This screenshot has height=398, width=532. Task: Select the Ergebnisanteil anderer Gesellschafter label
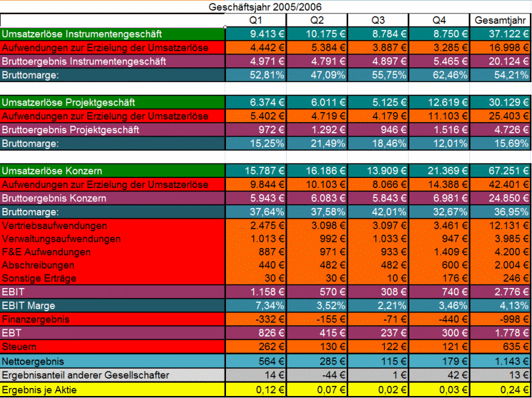tap(113, 375)
